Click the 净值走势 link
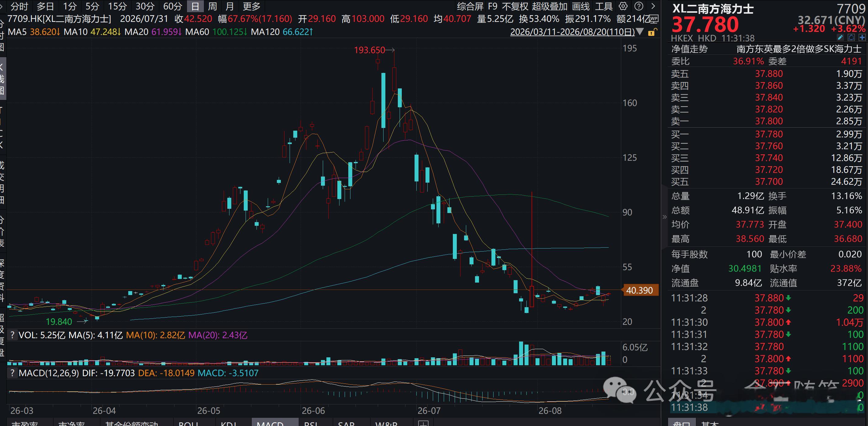Screen dimensions: 868x426 (x=689, y=49)
